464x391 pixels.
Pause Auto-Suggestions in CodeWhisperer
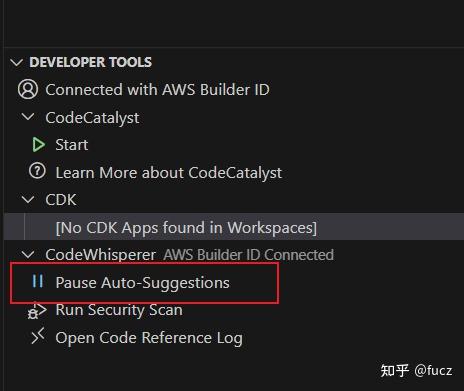tap(142, 283)
